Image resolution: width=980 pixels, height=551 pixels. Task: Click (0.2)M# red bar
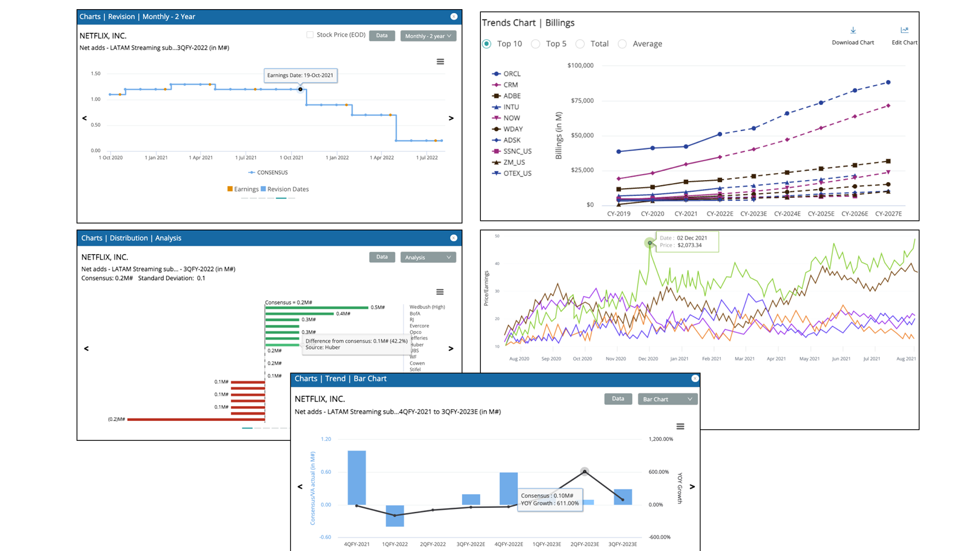tap(196, 419)
